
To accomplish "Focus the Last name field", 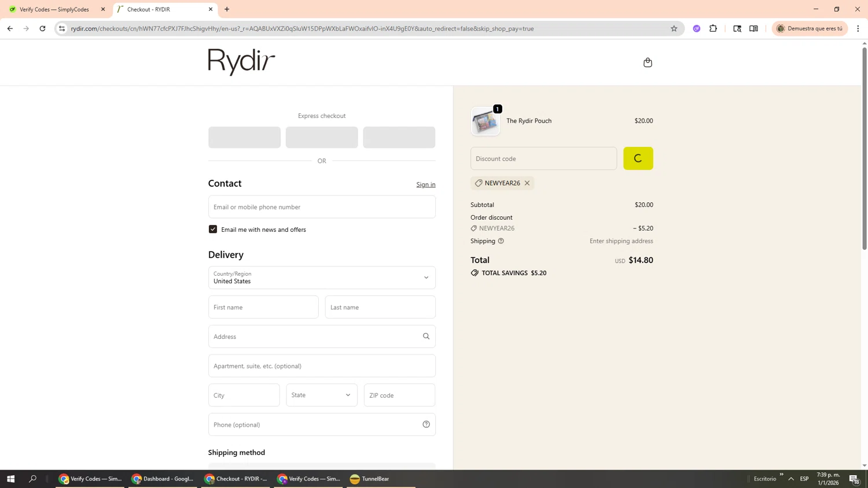I will click(380, 307).
